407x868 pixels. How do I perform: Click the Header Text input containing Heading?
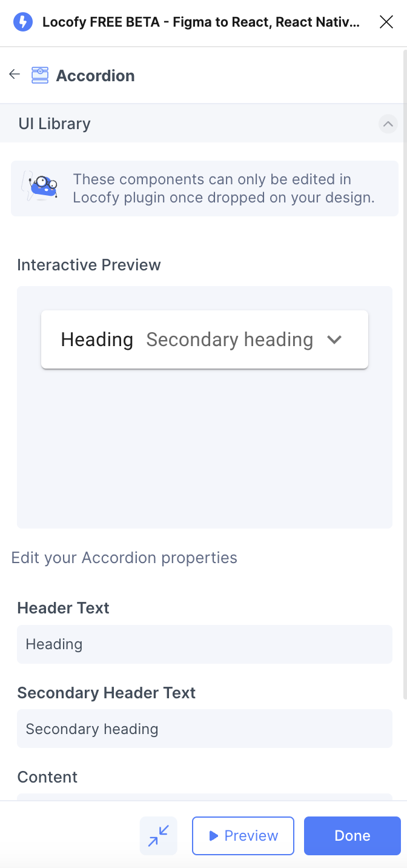pyautogui.click(x=204, y=644)
